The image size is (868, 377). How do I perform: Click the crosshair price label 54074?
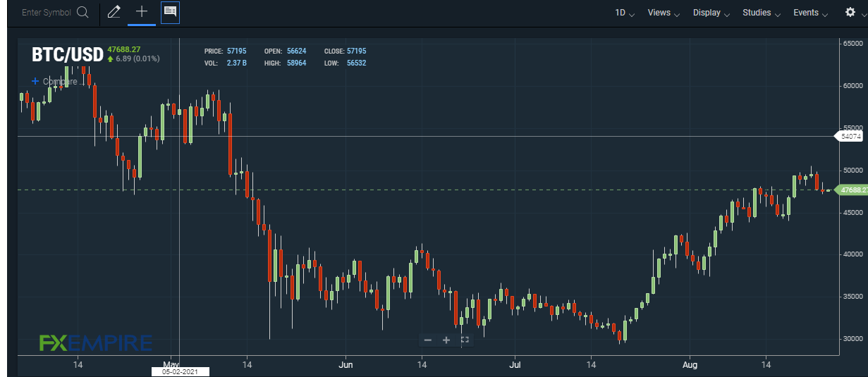coord(849,137)
